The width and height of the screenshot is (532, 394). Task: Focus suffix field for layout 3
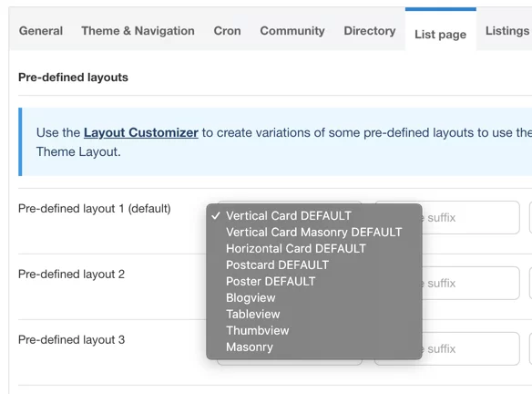click(x=471, y=348)
